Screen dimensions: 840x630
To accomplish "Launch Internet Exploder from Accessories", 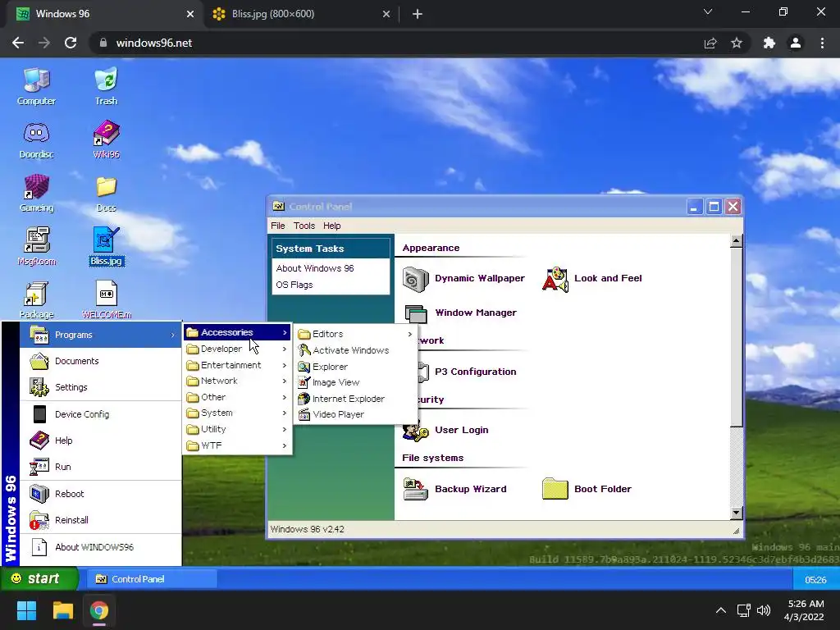I will [x=356, y=399].
